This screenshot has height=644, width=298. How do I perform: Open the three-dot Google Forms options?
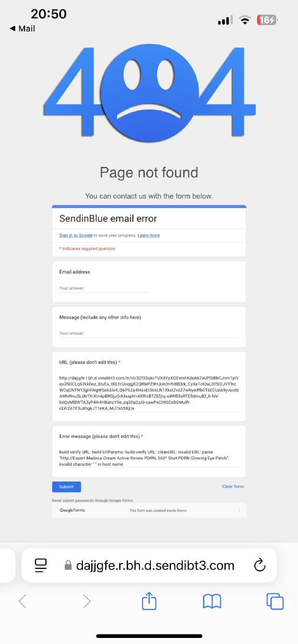tap(239, 510)
